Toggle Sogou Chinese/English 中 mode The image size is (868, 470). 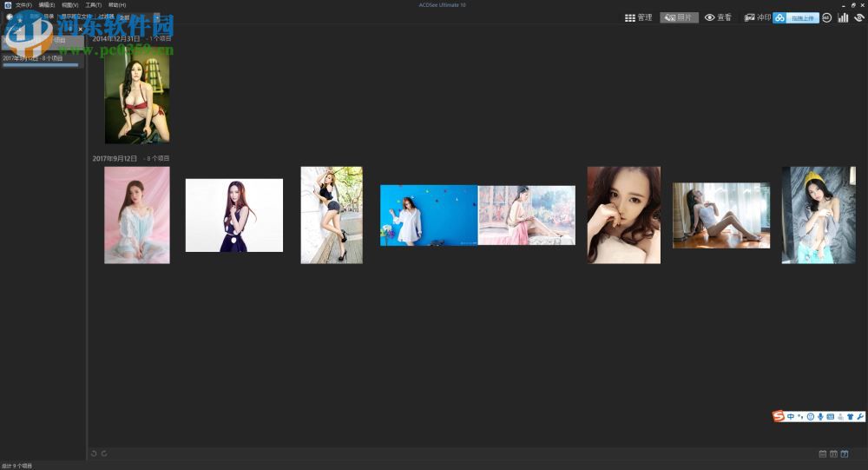click(791, 417)
